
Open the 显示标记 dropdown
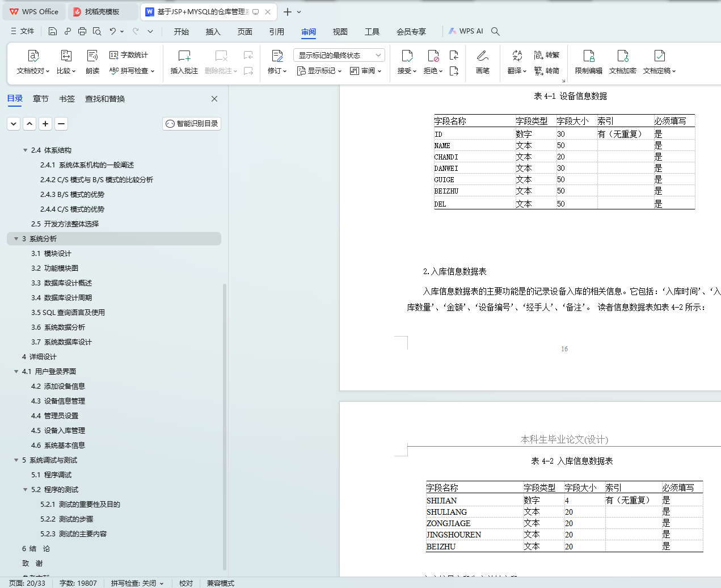(x=319, y=71)
